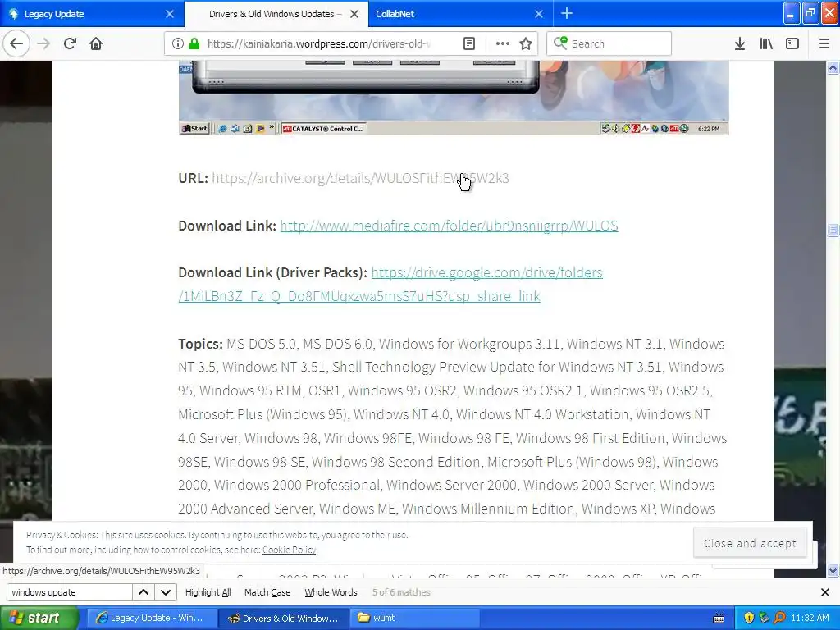
Task: Open the Cookie Policy link
Action: point(289,550)
